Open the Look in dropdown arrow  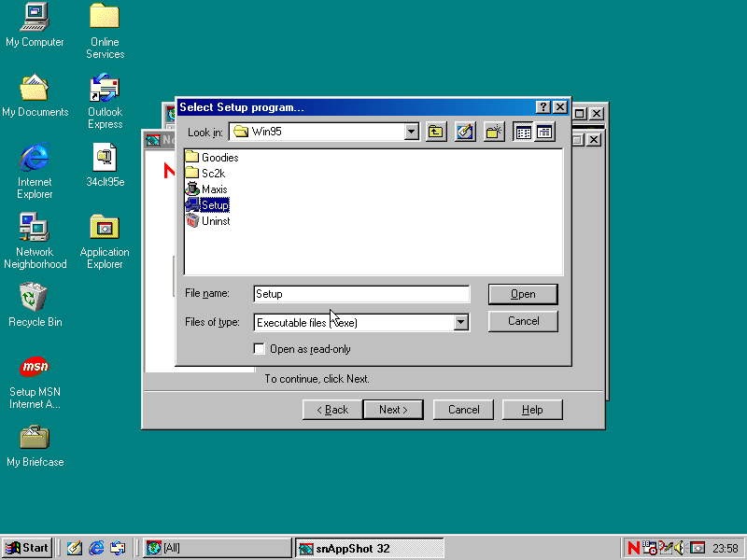pos(411,132)
